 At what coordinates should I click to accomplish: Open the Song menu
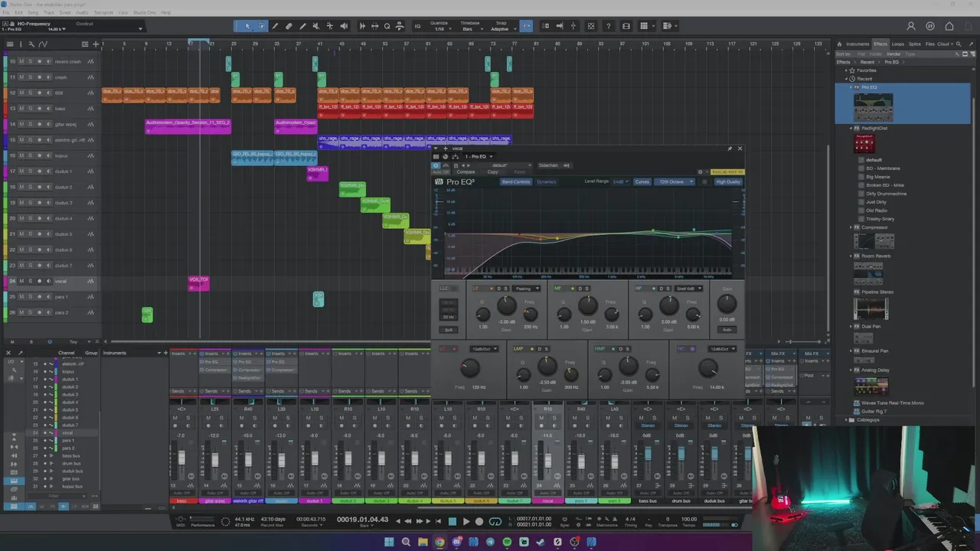coord(31,13)
